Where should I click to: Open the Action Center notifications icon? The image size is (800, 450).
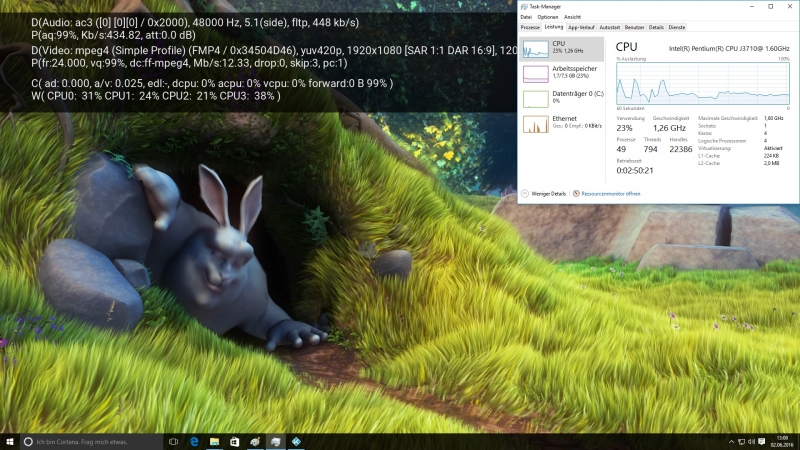pyautogui.click(x=762, y=442)
